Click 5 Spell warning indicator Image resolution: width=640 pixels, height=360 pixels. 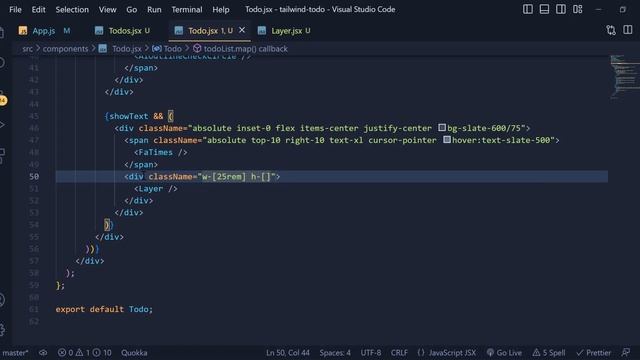549,353
